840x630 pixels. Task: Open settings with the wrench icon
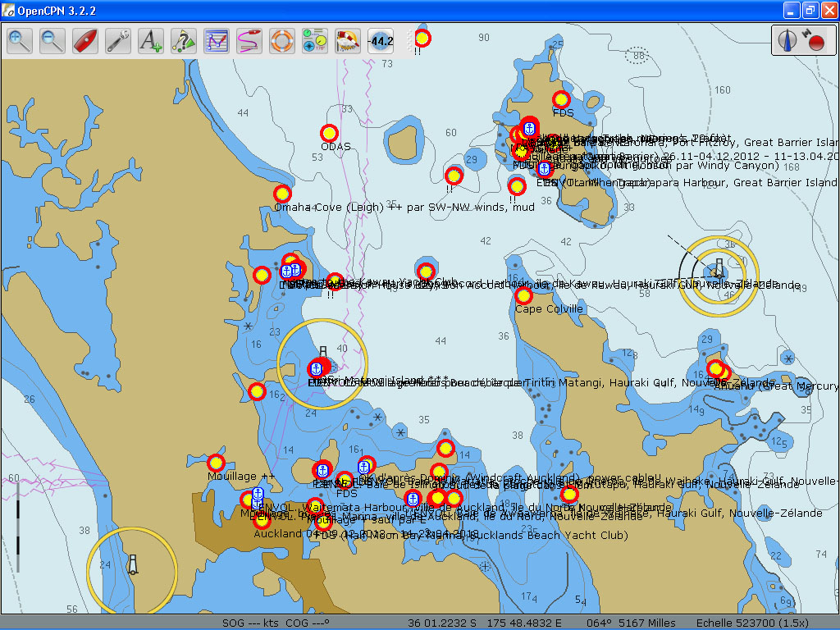point(118,41)
